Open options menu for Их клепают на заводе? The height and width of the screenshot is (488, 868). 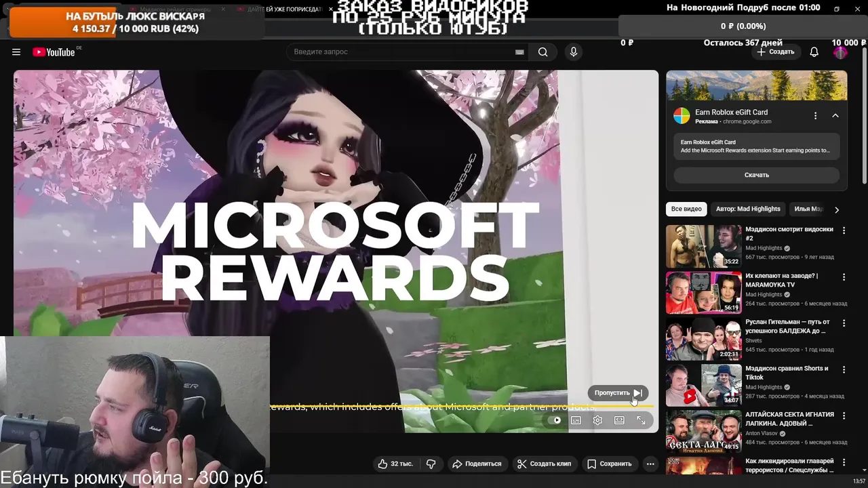(844, 277)
